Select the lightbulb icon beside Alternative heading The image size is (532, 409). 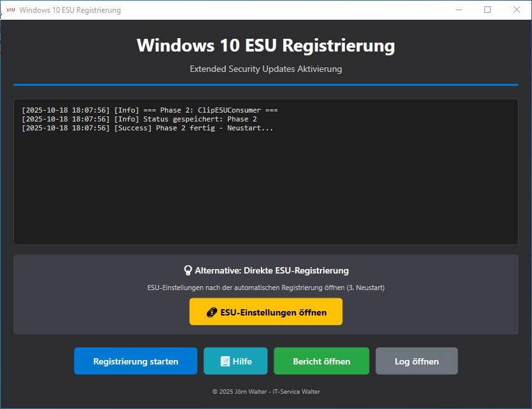coord(187,270)
